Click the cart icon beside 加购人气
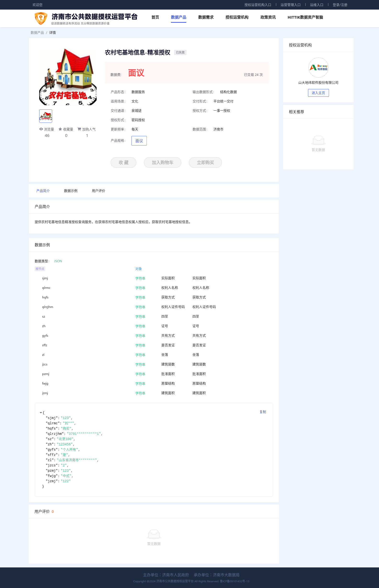 [79, 129]
